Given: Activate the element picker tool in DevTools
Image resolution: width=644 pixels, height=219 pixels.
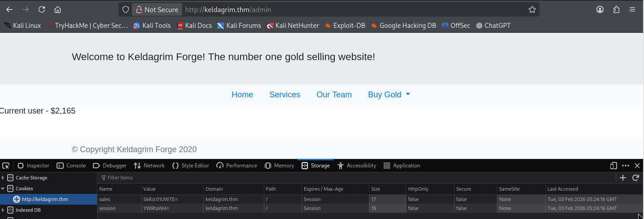Looking at the screenshot, I should coord(6,166).
